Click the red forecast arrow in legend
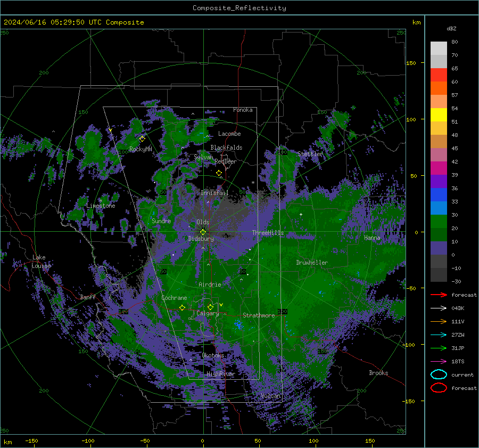The image size is (479, 448). [439, 295]
